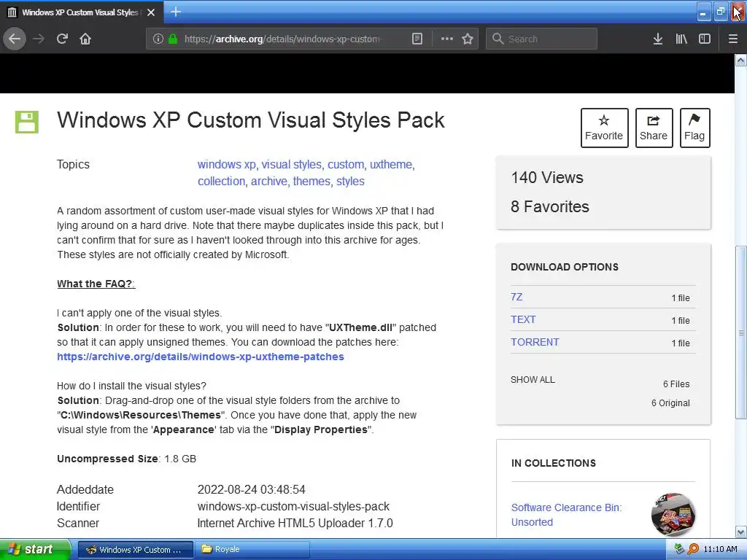
Task: Open a new tab with plus button
Action: point(175,12)
